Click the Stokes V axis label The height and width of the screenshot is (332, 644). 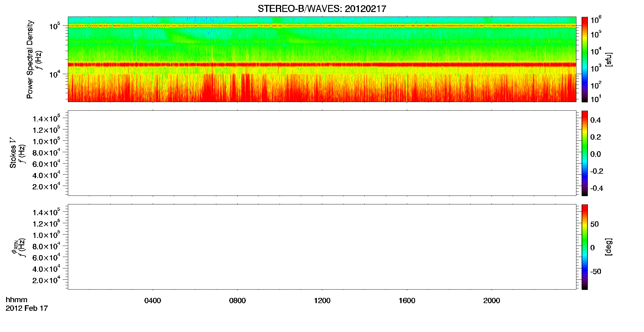(13, 153)
